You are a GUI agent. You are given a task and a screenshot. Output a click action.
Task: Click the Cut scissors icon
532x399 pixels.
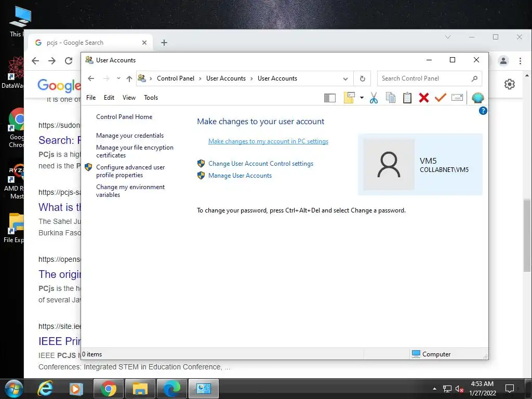(x=374, y=98)
